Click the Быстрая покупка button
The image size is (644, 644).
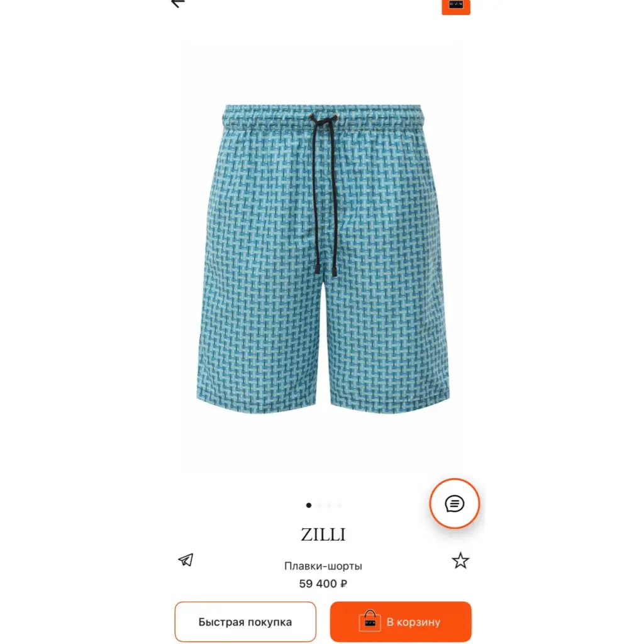click(245, 622)
